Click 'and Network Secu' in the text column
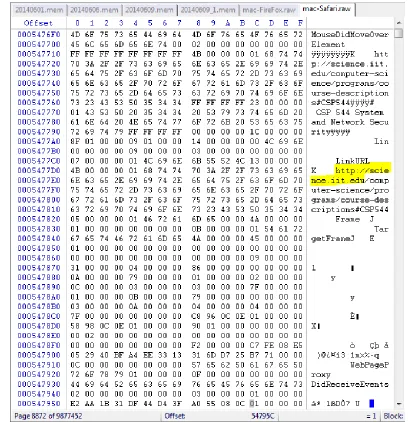The image size is (408, 422). click(x=350, y=122)
